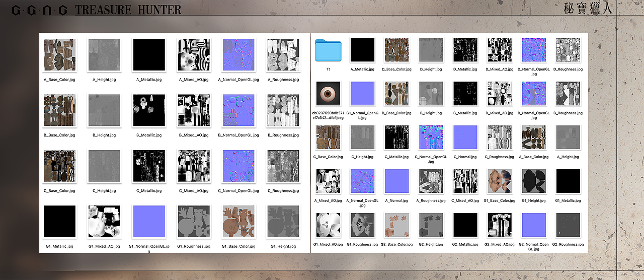Click B_Roughness.jpg file name in left window
Image resolution: width=644 pixels, height=280 pixels.
point(283,135)
